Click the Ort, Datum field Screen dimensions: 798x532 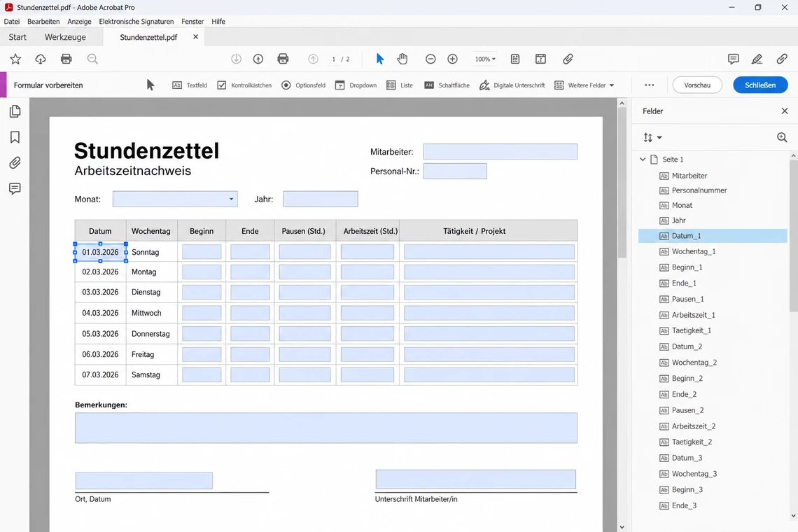(x=144, y=481)
